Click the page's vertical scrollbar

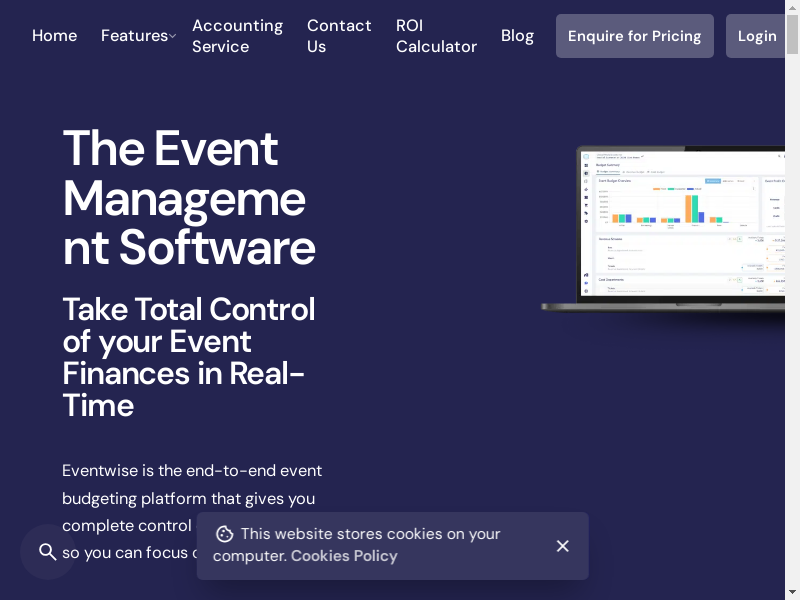coord(792,300)
